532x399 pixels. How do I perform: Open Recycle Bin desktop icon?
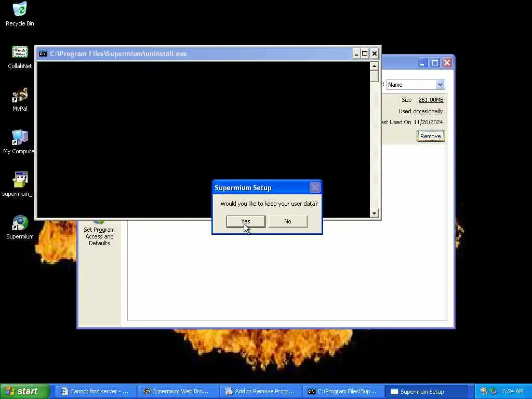tap(20, 14)
